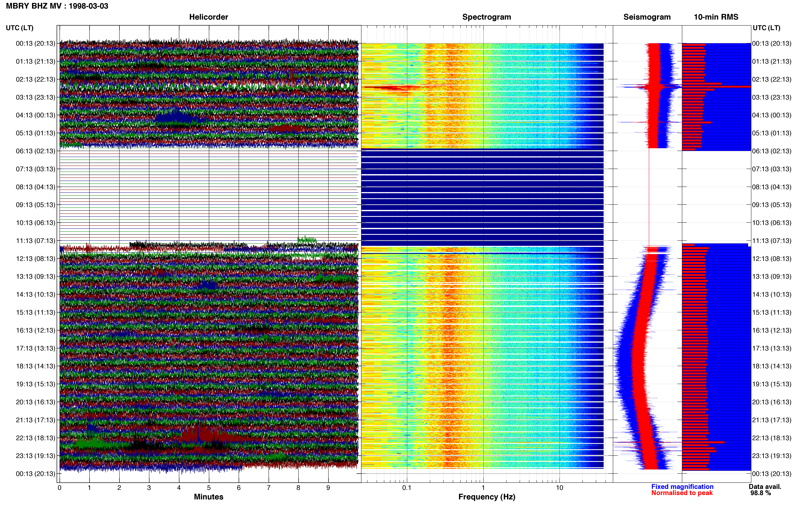
Task: Click the '0.1' frequency axis tick
Action: tap(407, 487)
